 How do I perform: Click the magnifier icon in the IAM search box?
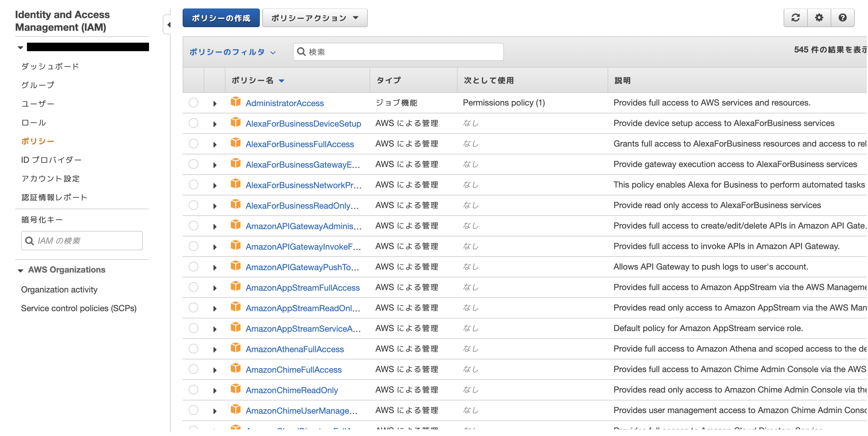[x=30, y=241]
